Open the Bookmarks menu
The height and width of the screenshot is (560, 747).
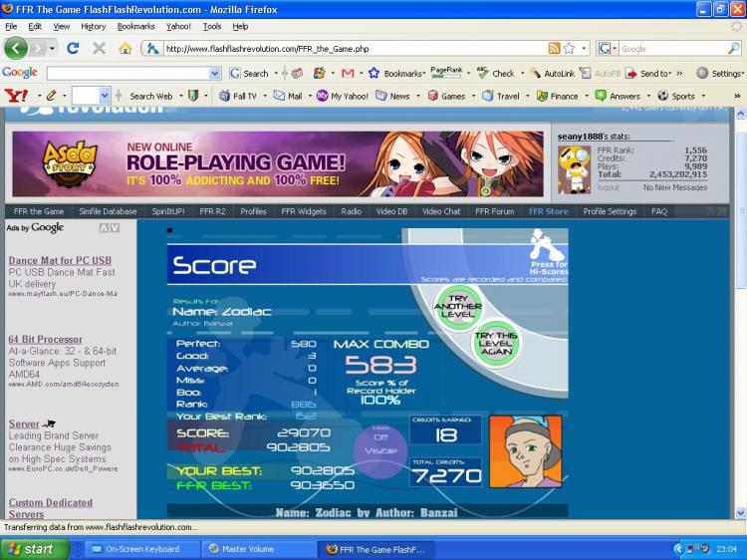135,27
